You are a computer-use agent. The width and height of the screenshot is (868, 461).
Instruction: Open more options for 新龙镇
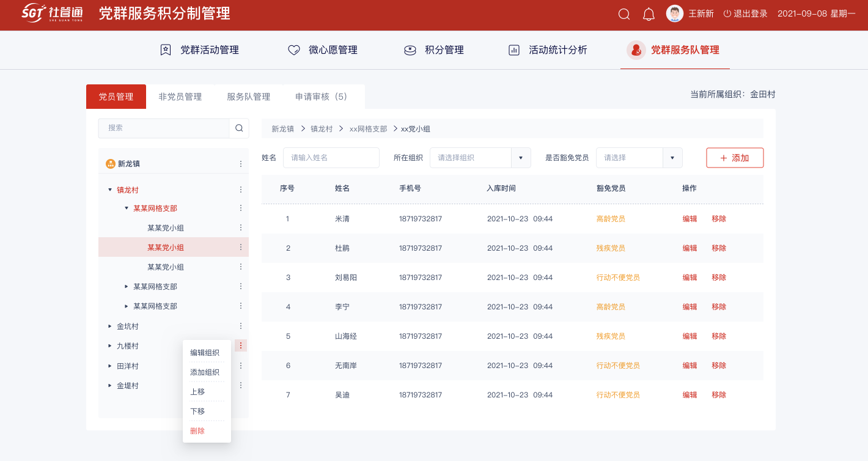coord(241,164)
